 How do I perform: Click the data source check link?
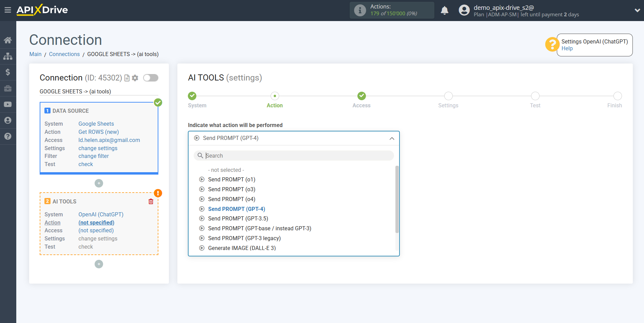[x=86, y=164]
